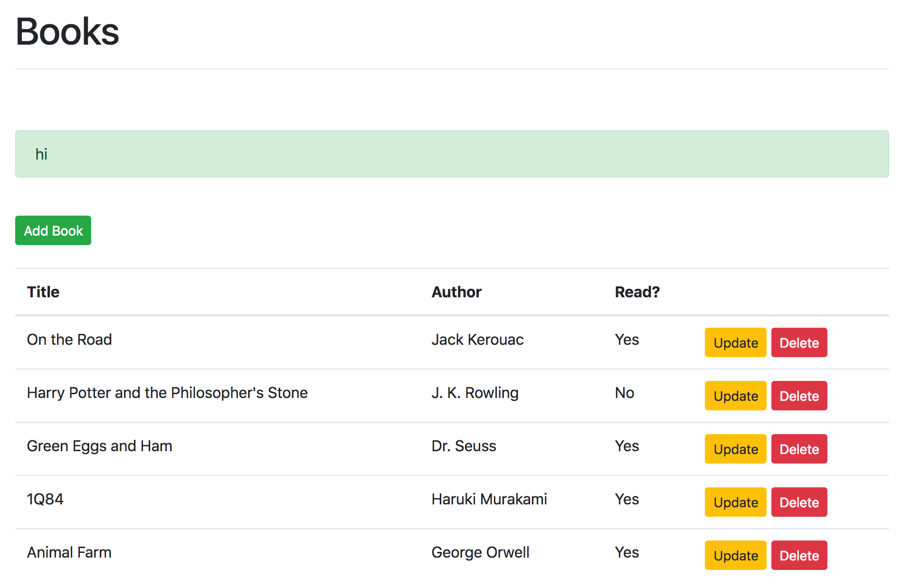
Task: Click the green Add Book button
Action: (x=53, y=230)
